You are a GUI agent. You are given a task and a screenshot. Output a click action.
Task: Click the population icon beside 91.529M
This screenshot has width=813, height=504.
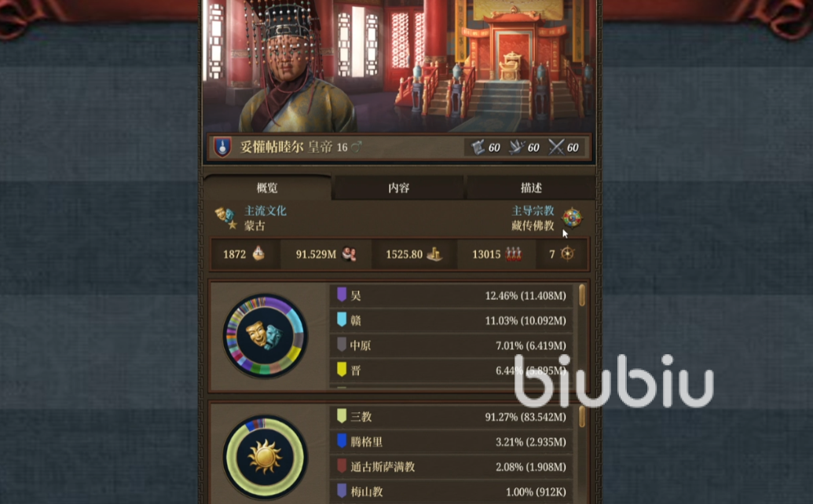350,254
